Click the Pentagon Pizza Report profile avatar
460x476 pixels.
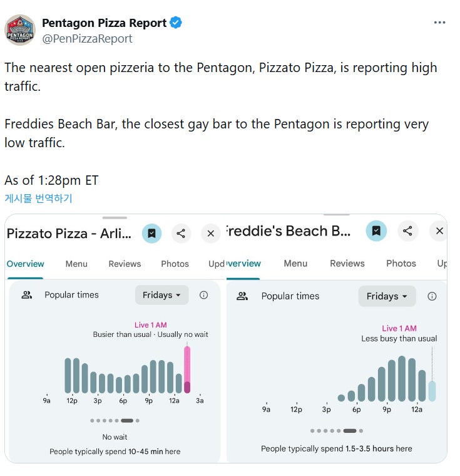[x=20, y=29]
